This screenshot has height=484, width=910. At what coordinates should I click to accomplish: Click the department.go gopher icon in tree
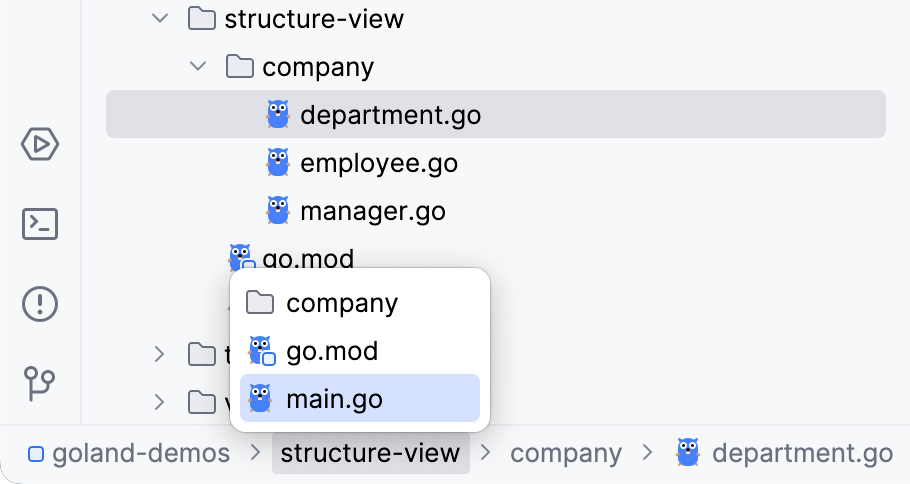[x=278, y=115]
